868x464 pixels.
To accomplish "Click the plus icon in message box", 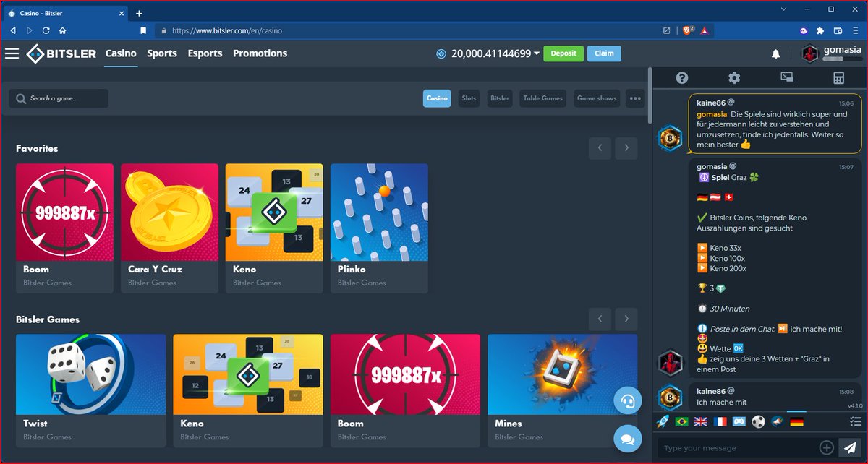I will [826, 447].
